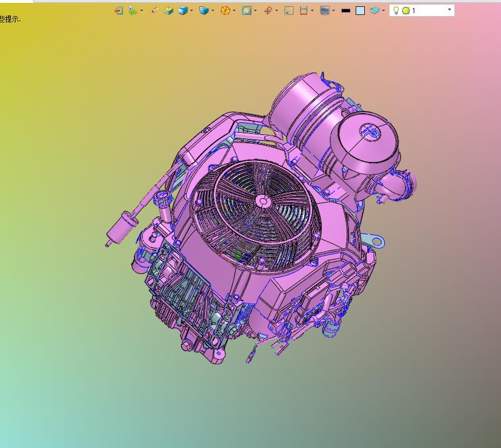The image size is (501, 448).
Task: Click the yellow-top box workplane icon
Action: (x=168, y=11)
